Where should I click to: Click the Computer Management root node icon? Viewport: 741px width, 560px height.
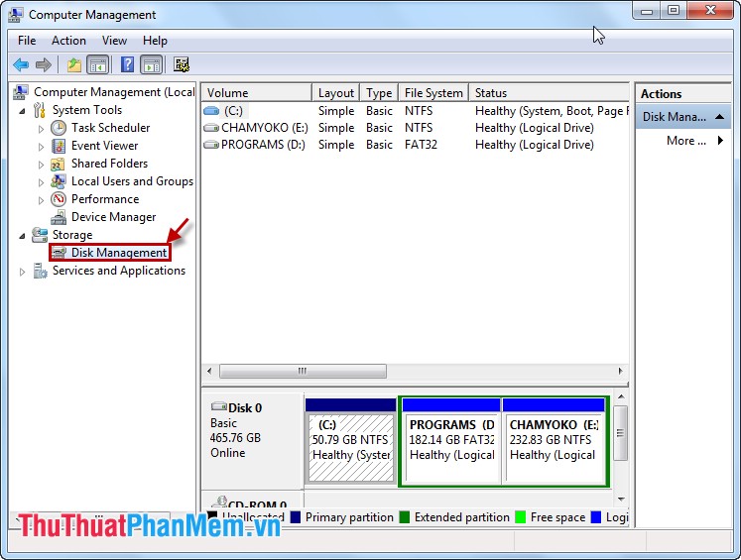click(20, 92)
